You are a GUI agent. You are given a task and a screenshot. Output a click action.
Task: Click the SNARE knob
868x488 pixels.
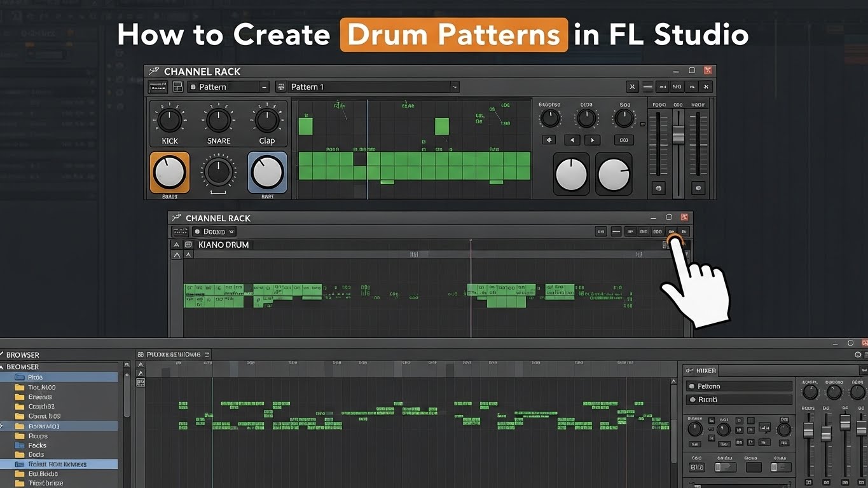coord(218,119)
